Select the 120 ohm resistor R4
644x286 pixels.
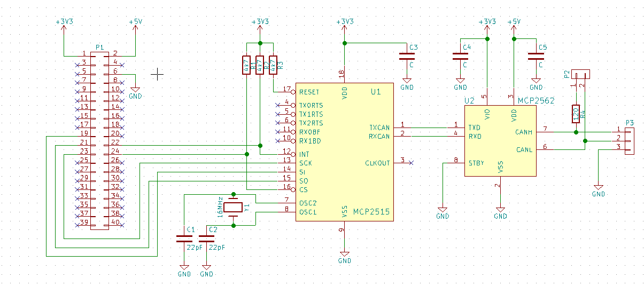576,113
